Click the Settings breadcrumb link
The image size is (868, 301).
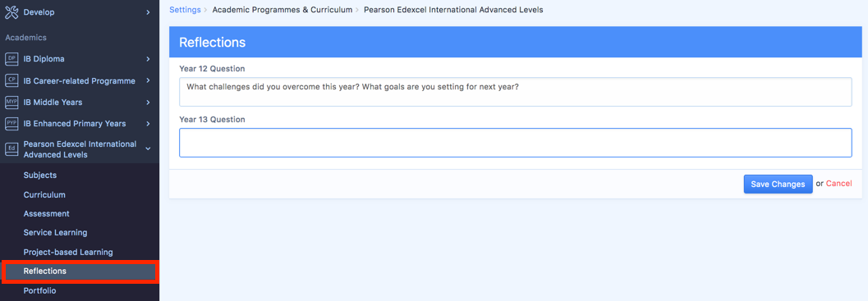click(x=185, y=10)
